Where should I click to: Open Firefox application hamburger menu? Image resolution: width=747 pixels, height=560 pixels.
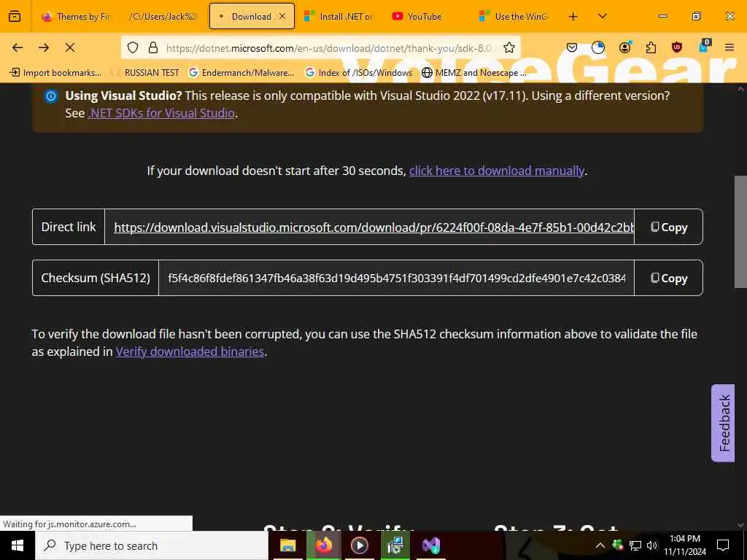click(x=729, y=47)
